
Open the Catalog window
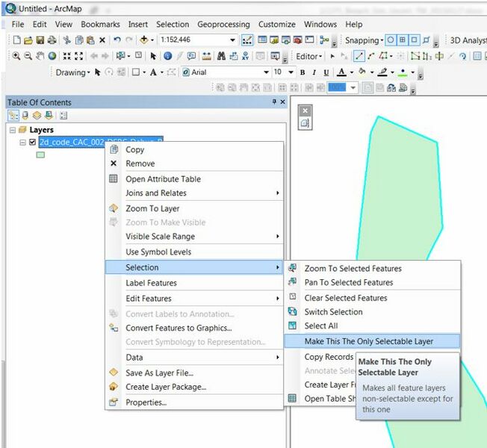click(274, 40)
